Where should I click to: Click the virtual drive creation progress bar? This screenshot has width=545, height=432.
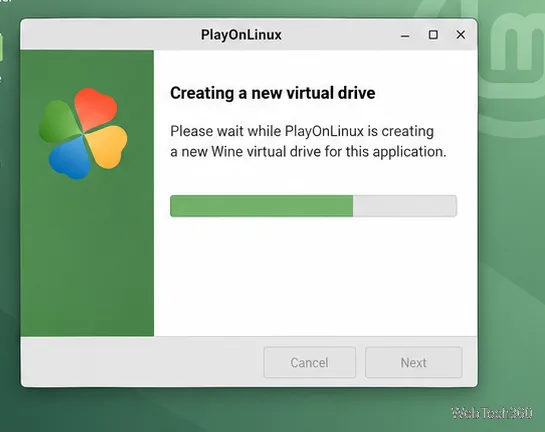313,206
